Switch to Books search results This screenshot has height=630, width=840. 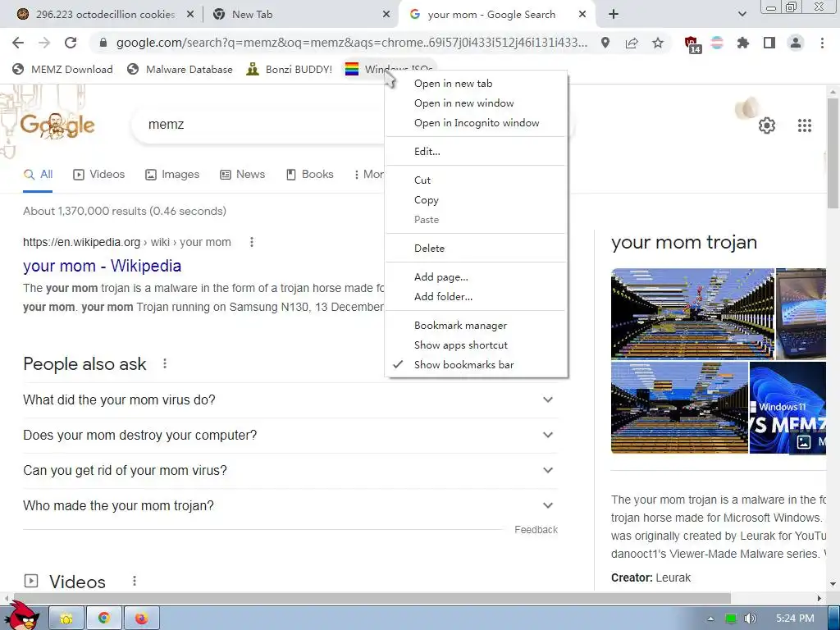309,175
